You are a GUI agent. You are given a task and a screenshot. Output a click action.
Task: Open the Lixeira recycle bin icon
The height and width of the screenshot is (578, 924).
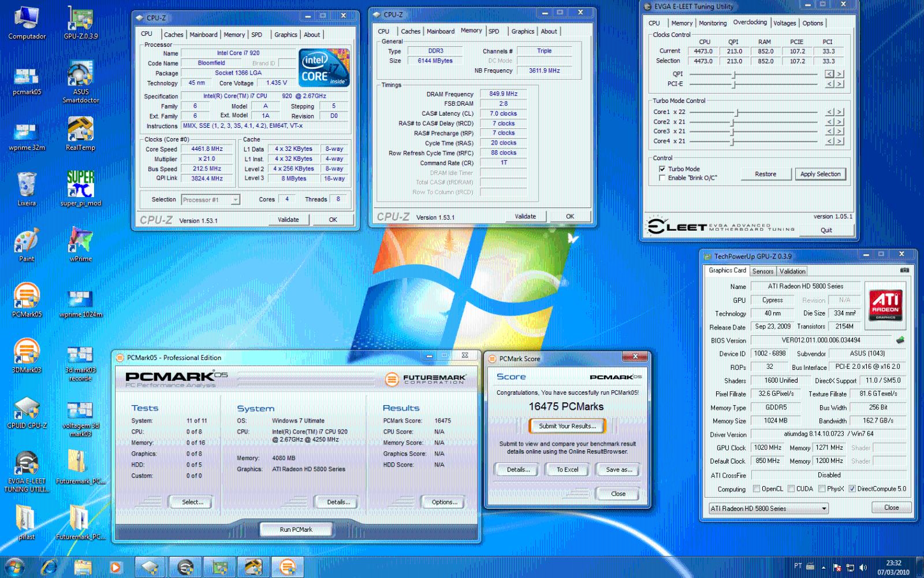27,190
